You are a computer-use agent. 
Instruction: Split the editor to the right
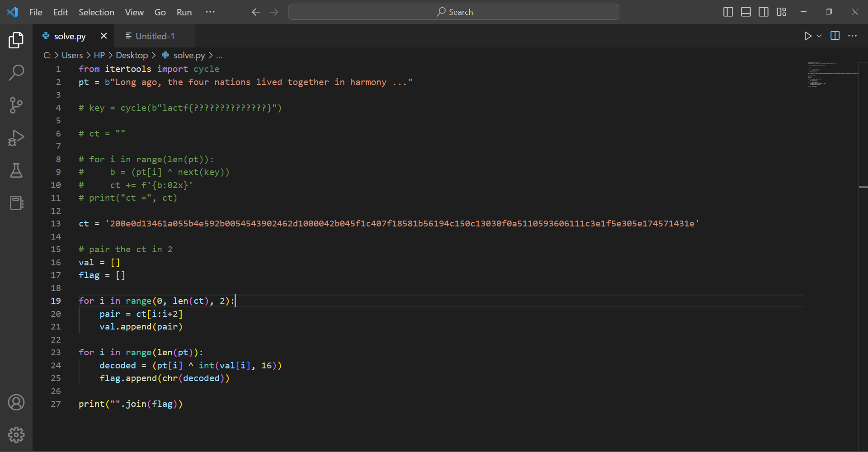pos(835,36)
